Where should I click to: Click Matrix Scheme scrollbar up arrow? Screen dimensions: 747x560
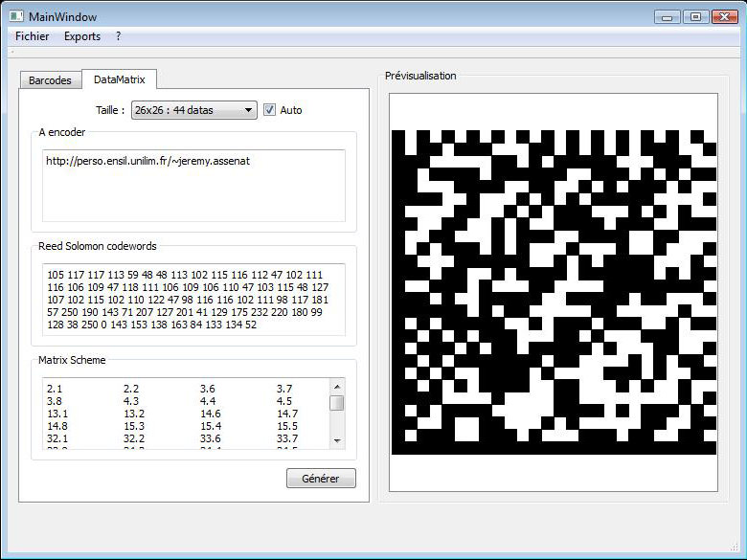(337, 387)
